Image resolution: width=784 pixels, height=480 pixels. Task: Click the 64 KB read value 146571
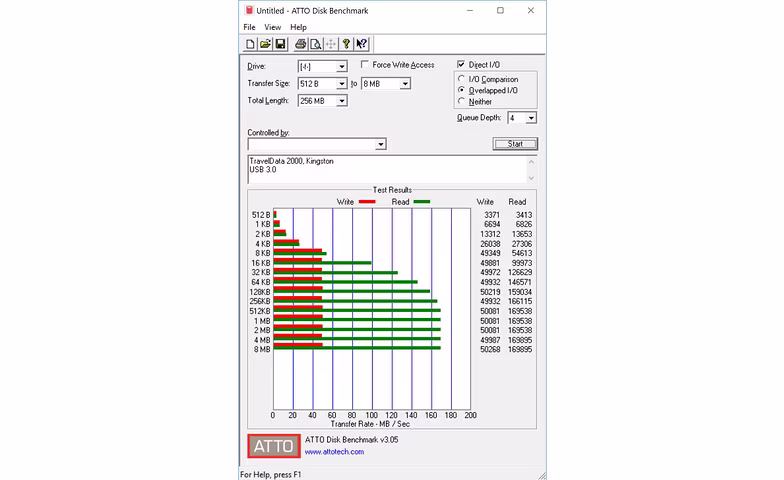[x=520, y=282]
